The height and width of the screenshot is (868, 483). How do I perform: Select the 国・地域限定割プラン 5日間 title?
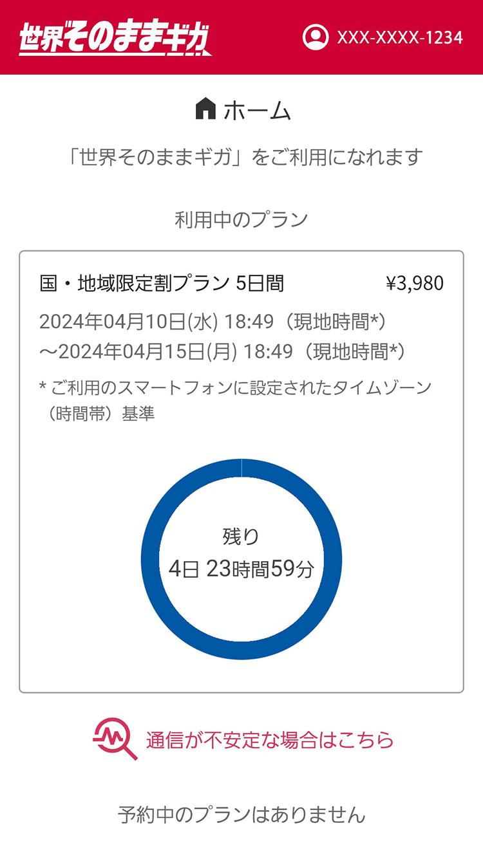click(162, 283)
